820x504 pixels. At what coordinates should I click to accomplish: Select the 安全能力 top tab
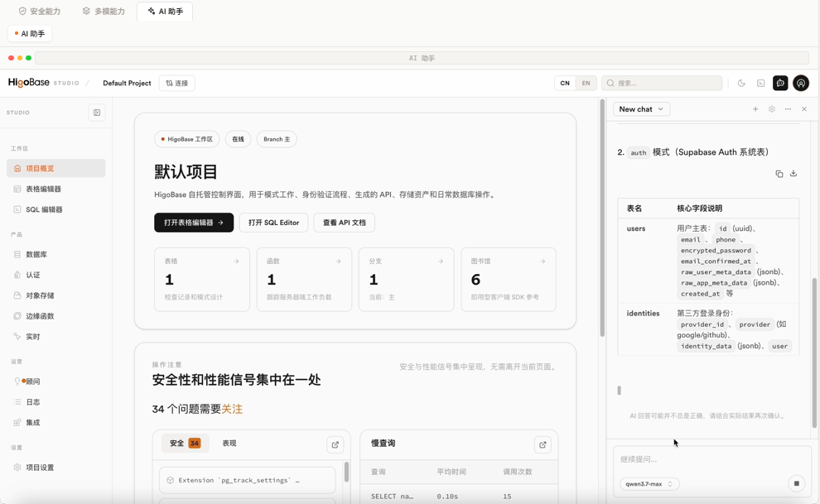40,12
